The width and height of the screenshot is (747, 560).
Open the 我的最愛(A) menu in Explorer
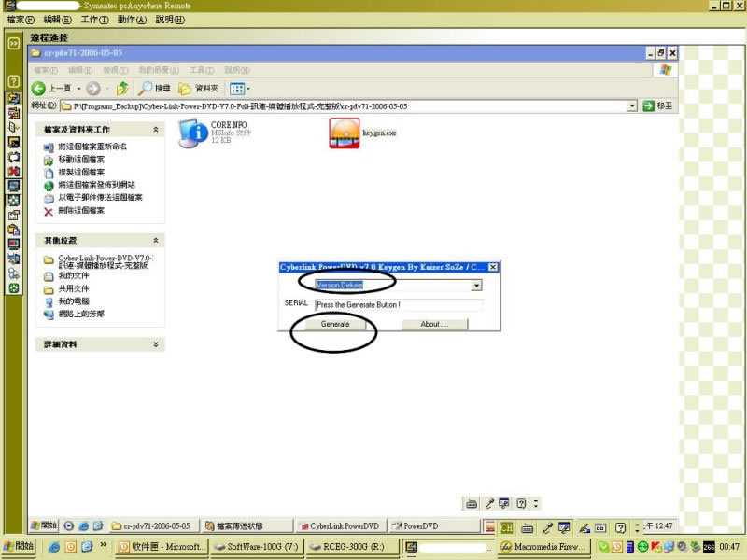point(159,71)
